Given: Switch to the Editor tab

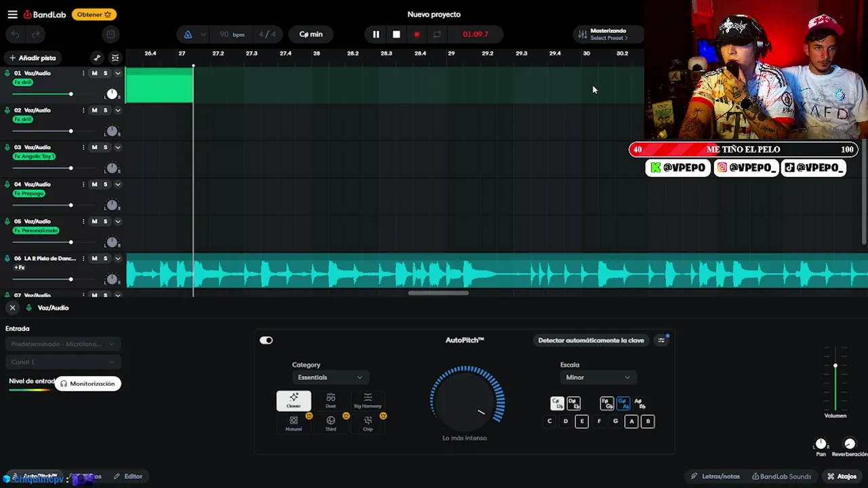Looking at the screenshot, I should point(128,476).
